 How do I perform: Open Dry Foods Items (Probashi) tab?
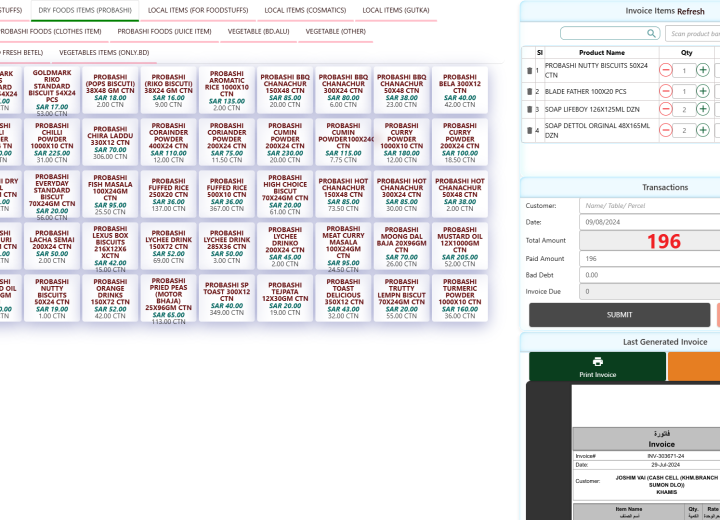click(x=85, y=10)
